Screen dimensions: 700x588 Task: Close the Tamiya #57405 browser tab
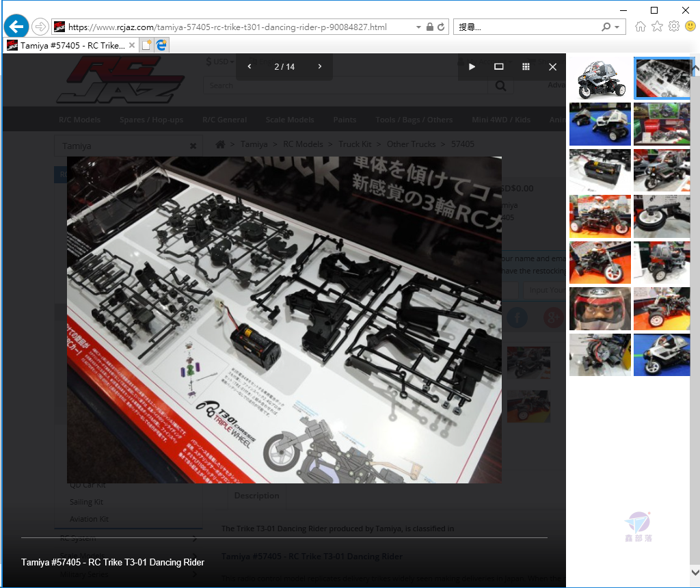click(132, 45)
